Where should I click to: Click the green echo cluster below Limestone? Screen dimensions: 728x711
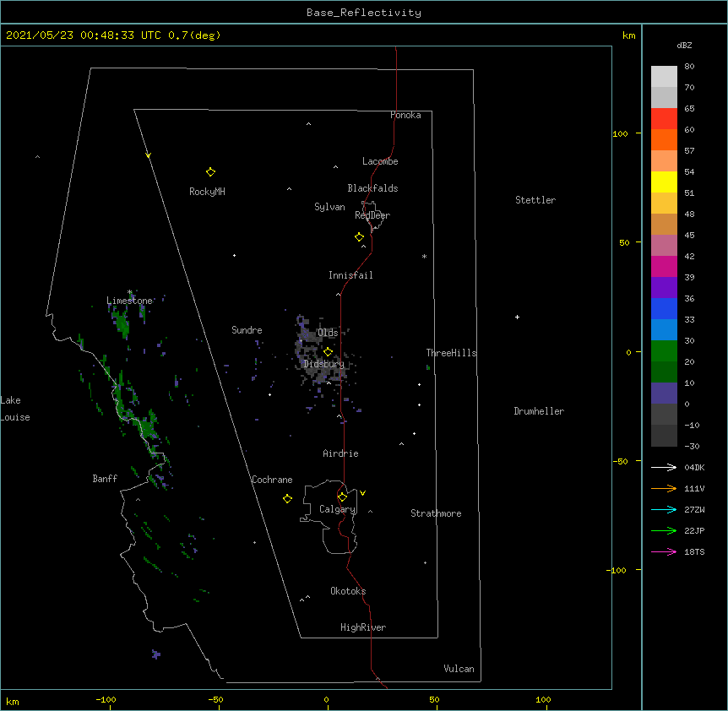point(122,323)
